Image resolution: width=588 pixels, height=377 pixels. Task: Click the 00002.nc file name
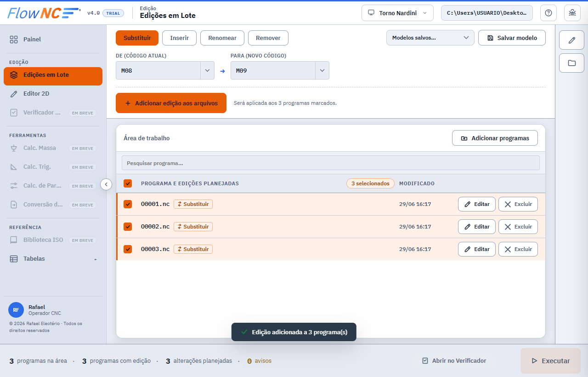[155, 226]
